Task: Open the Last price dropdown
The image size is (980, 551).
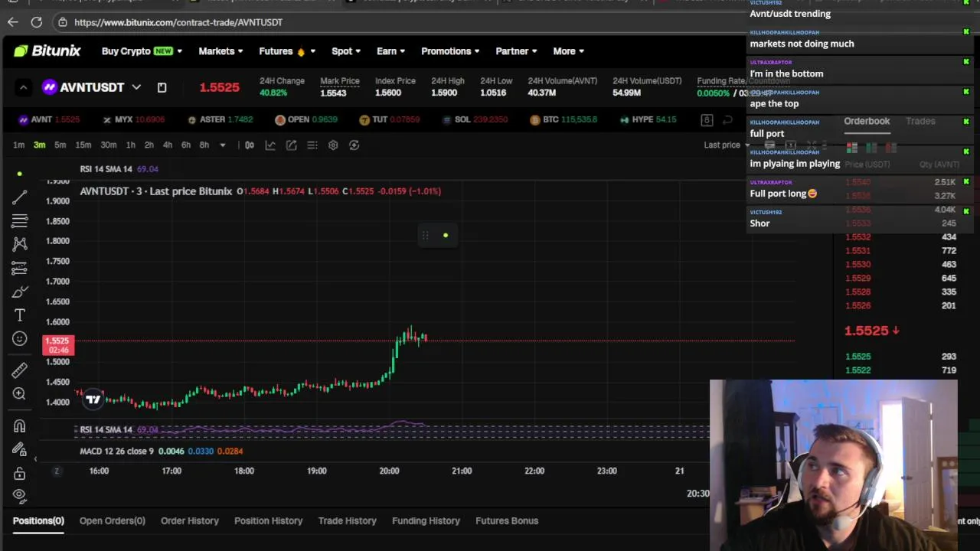Action: (x=727, y=145)
